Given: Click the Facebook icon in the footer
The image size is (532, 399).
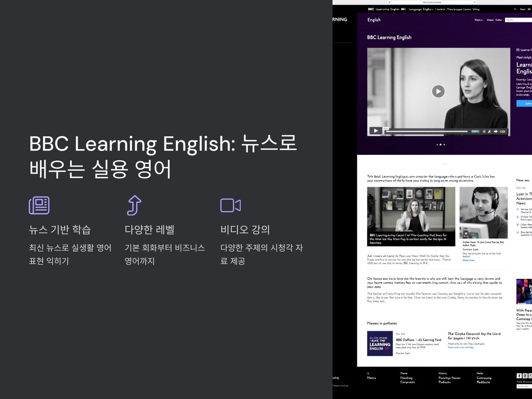Looking at the screenshot, I should (x=519, y=376).
